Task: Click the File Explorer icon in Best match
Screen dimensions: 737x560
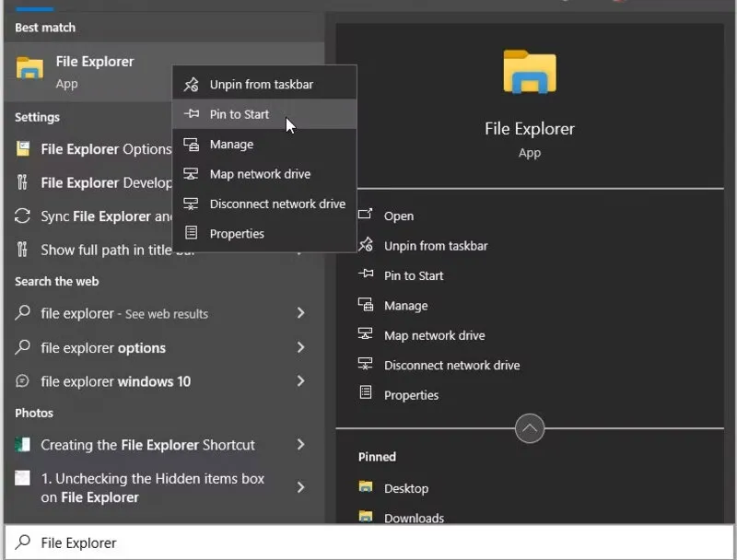Action: tap(30, 70)
